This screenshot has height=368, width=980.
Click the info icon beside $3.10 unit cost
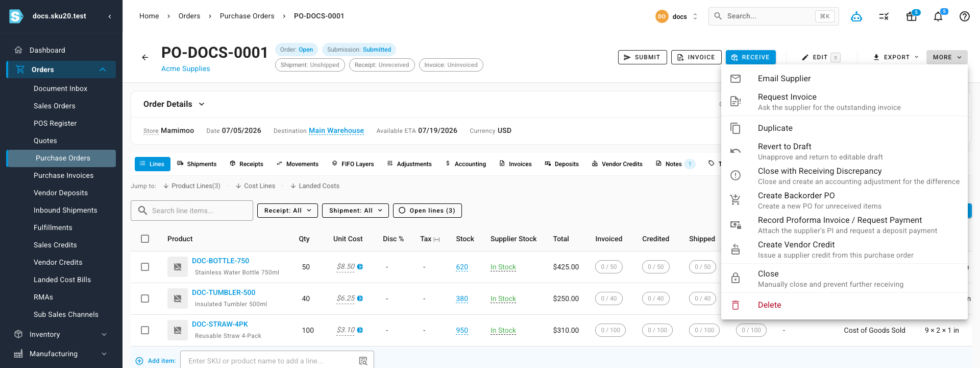[x=360, y=330]
